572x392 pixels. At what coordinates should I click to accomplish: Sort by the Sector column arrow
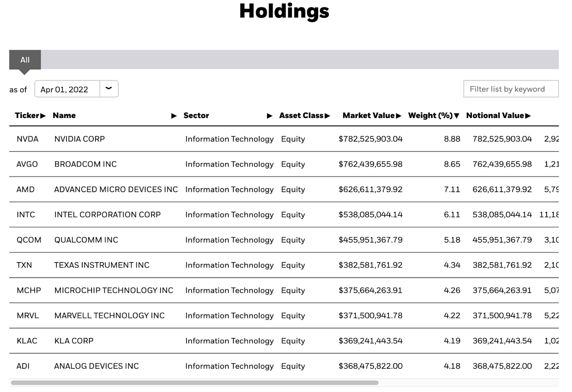click(x=269, y=116)
